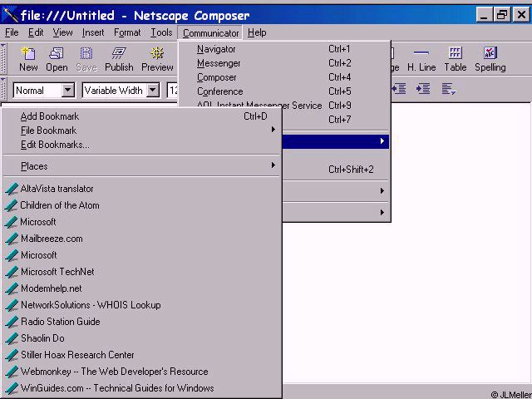
Task: Click the increase indent icon
Action: point(423,89)
